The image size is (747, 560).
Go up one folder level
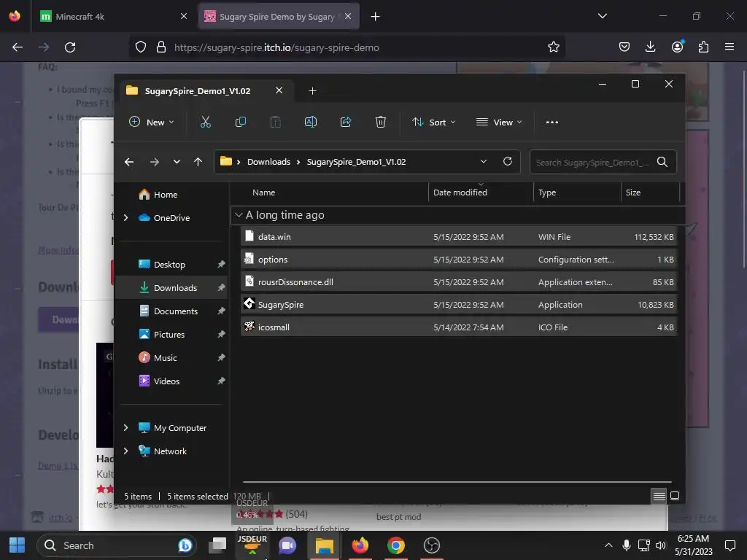click(x=198, y=162)
